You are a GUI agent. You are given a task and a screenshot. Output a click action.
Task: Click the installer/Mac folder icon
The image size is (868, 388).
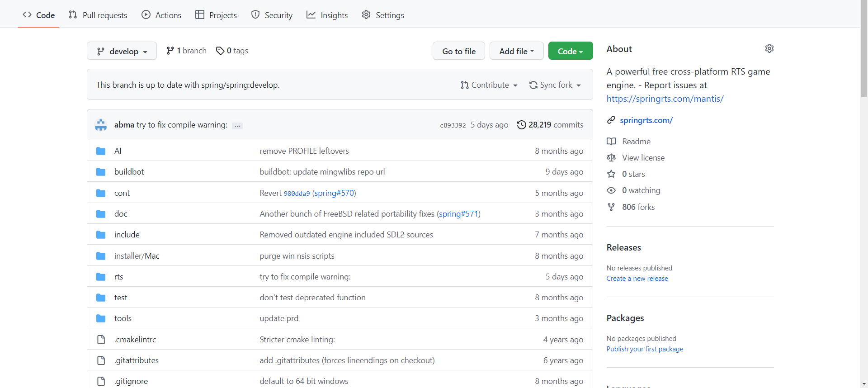coord(101,256)
